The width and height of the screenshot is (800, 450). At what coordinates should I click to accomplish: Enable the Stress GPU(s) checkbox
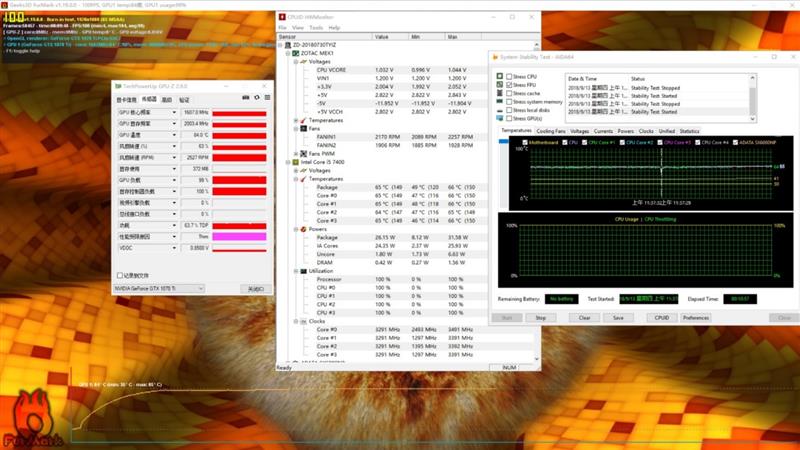point(509,118)
